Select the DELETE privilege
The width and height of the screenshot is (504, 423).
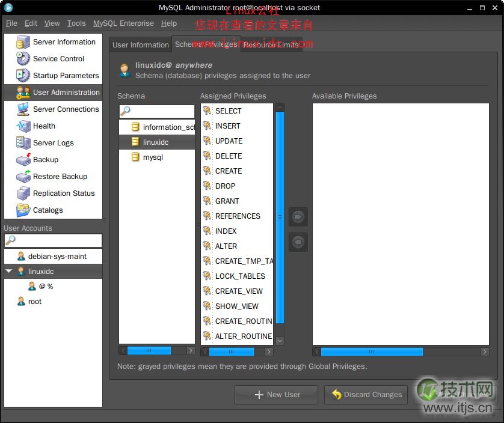[x=237, y=156]
